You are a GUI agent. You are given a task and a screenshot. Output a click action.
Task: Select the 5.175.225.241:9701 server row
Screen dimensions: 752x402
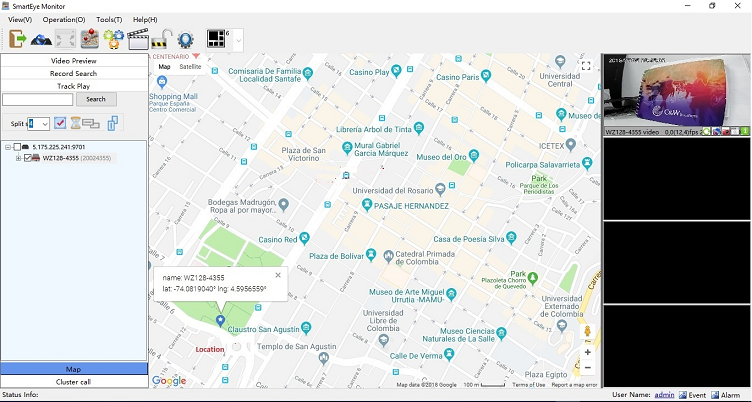(59, 147)
